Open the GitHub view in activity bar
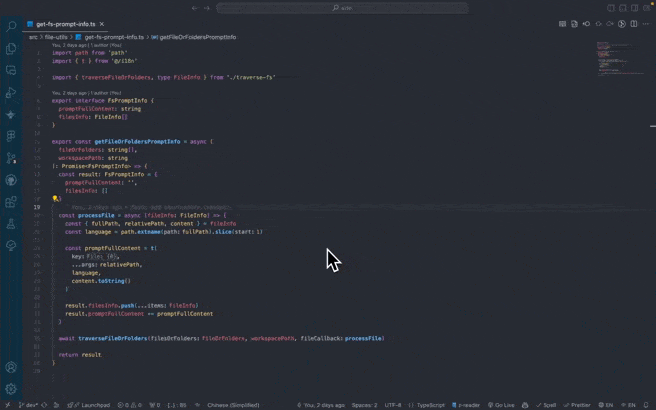Image resolution: width=656 pixels, height=410 pixels. pos(11,180)
